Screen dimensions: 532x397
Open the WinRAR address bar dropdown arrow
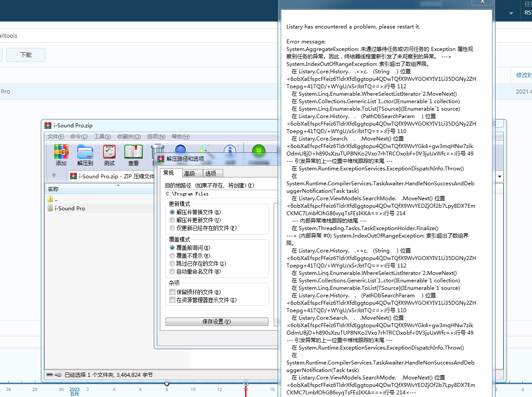click(x=499, y=176)
